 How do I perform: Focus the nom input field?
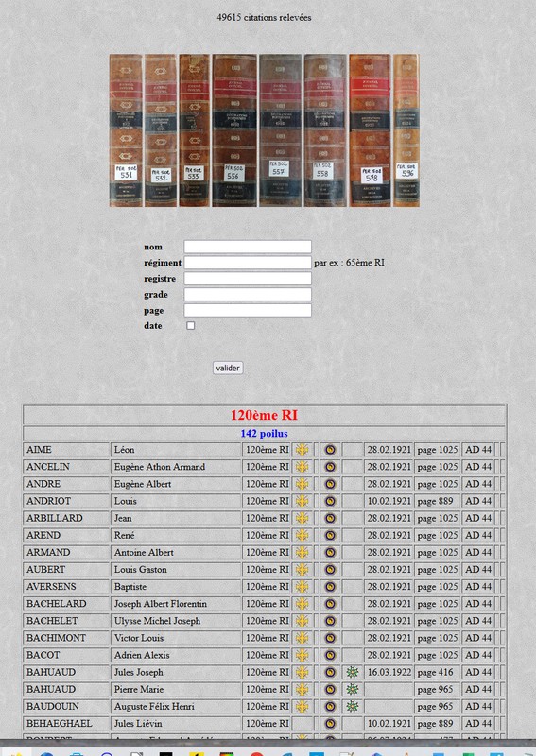(x=248, y=247)
